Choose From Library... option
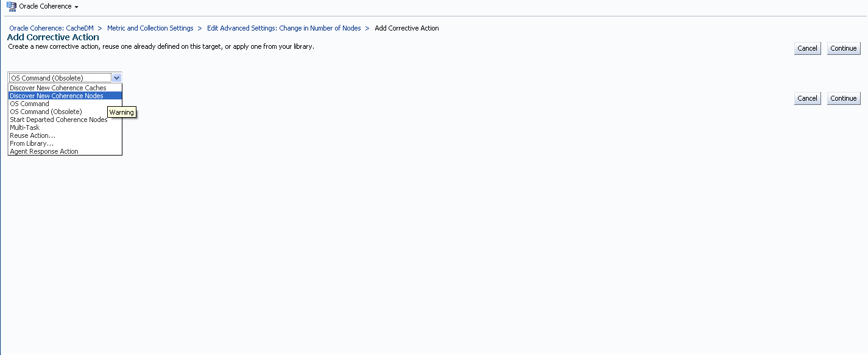 [x=65, y=143]
